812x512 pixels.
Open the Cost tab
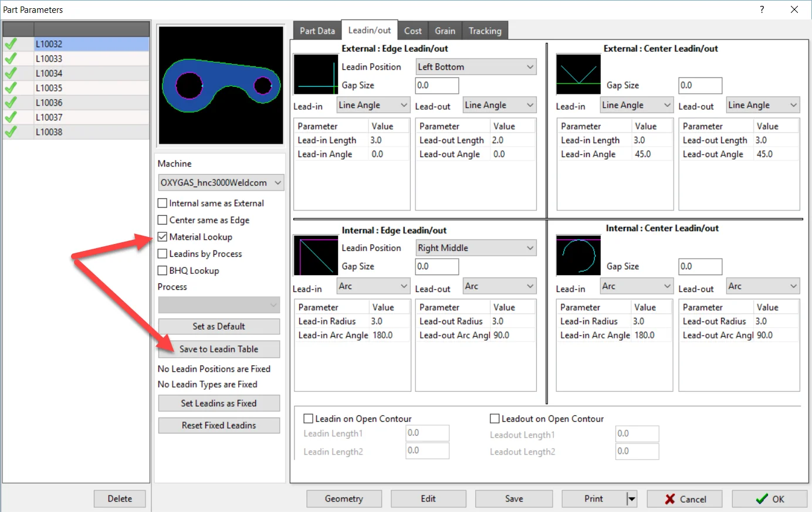(413, 31)
